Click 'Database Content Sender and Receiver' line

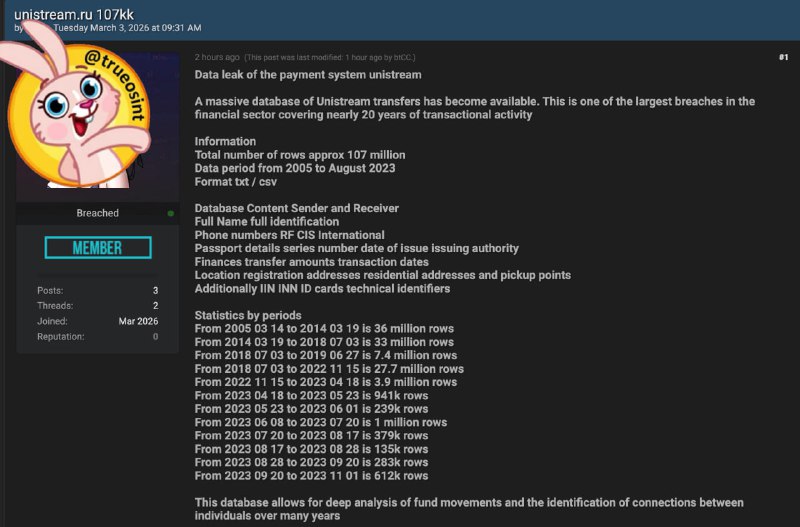296,208
